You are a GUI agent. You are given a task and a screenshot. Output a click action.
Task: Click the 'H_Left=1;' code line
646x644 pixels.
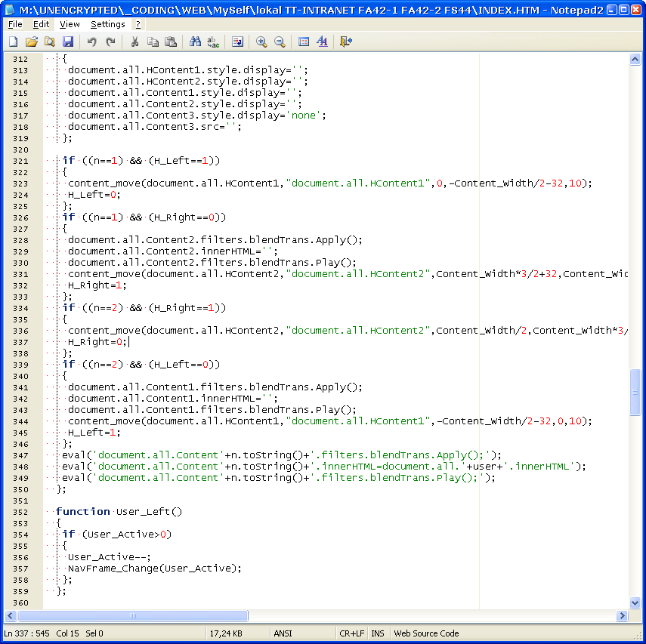94,433
